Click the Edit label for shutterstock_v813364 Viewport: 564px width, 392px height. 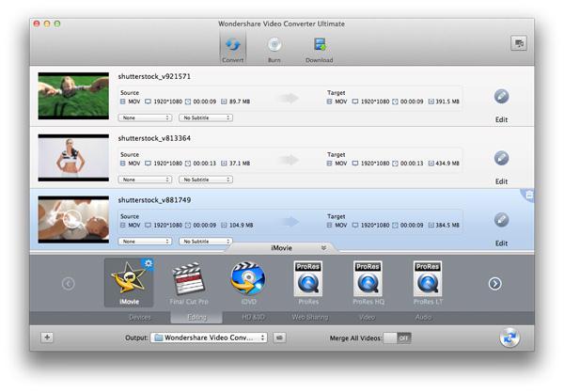(x=501, y=181)
